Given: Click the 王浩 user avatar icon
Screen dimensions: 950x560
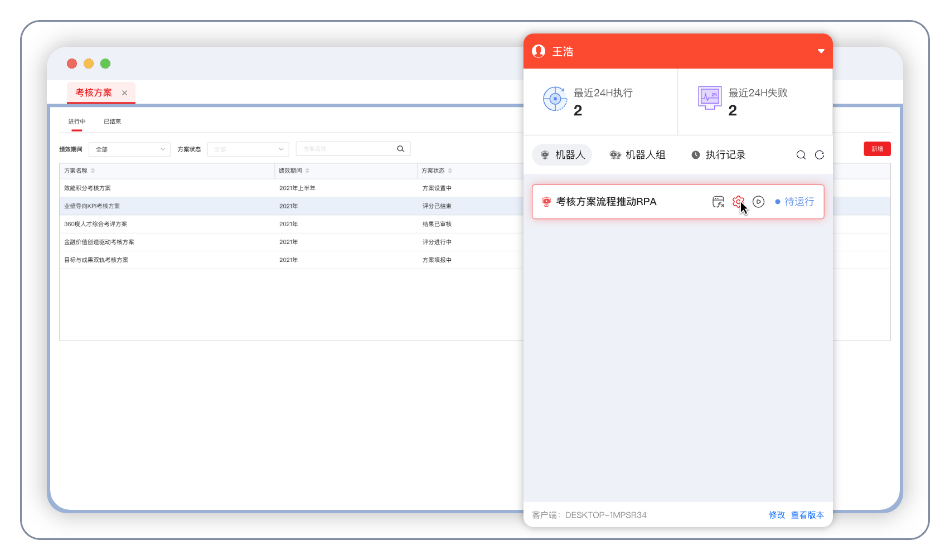Looking at the screenshot, I should coord(539,51).
